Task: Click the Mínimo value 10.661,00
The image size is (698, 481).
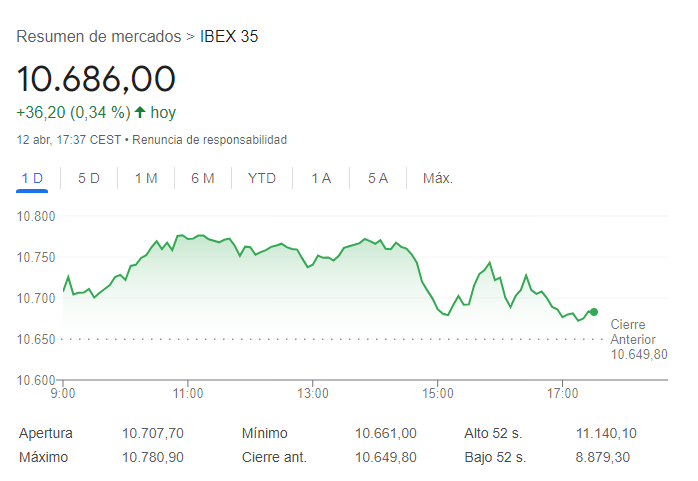Action: [x=386, y=433]
